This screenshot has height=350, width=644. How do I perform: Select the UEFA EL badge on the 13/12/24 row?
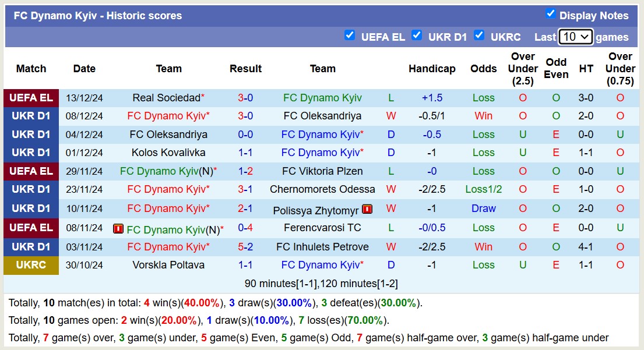point(31,98)
